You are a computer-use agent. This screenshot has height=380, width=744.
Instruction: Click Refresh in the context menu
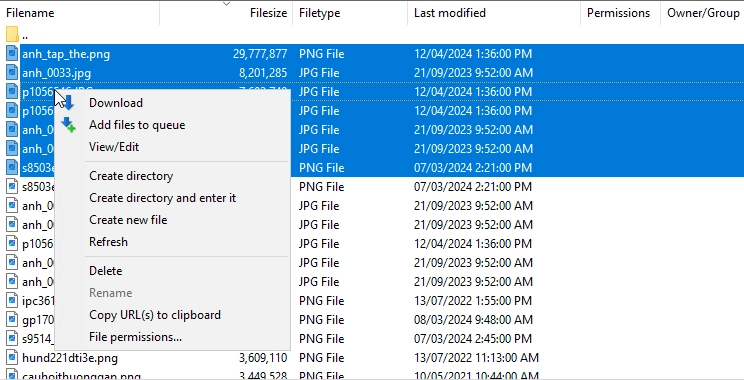(108, 242)
